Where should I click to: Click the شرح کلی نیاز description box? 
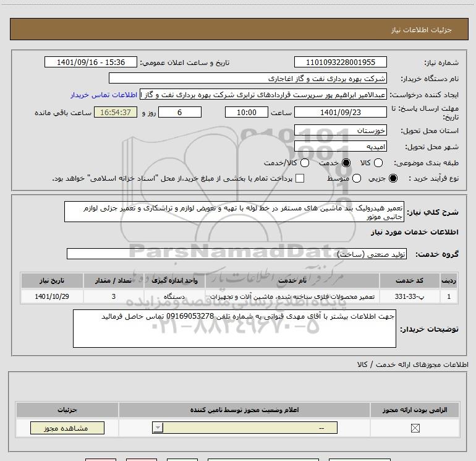pos(234,212)
